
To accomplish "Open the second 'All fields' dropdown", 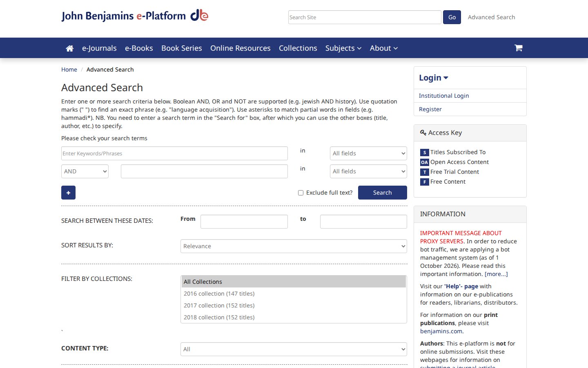I will click(368, 171).
